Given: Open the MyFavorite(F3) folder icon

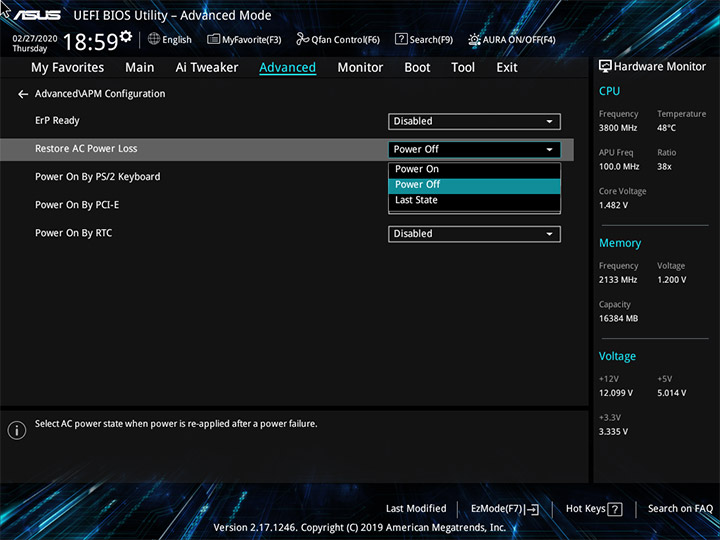Looking at the screenshot, I should [213, 39].
